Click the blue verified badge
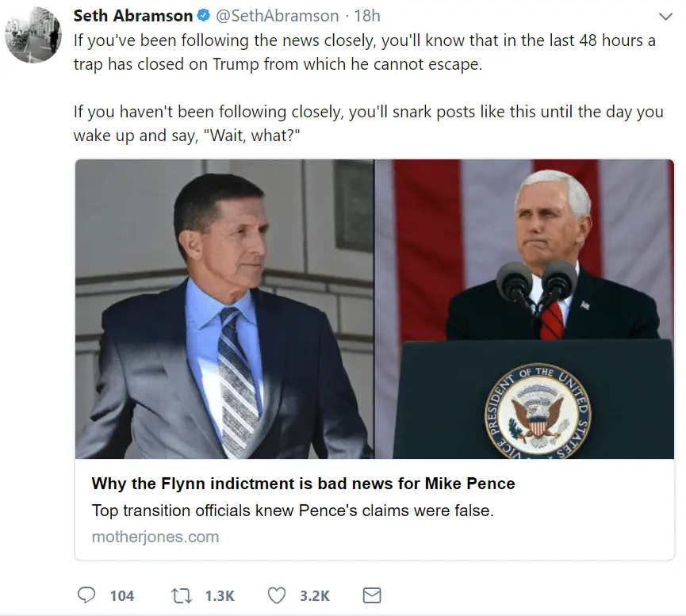 click(x=204, y=17)
